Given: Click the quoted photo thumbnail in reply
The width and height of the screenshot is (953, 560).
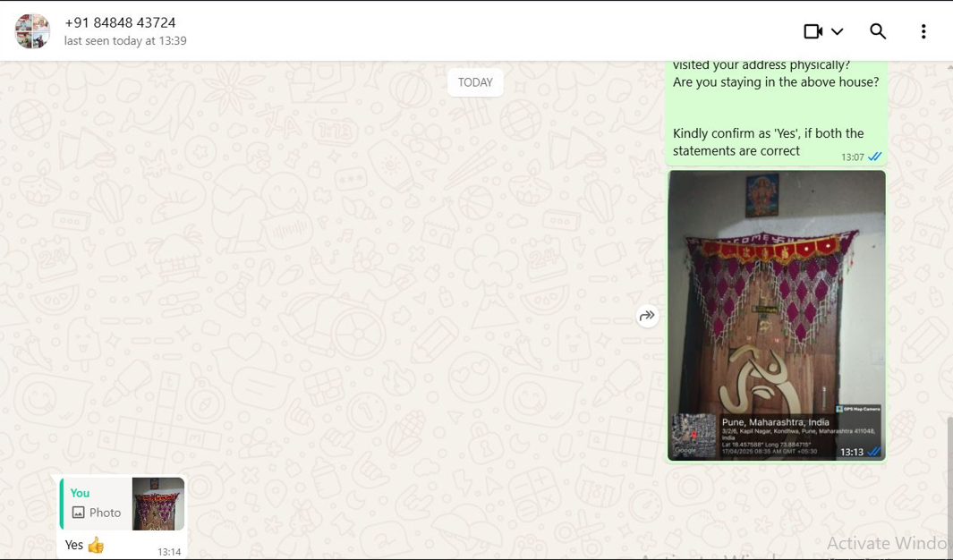Looking at the screenshot, I should 158,504.
